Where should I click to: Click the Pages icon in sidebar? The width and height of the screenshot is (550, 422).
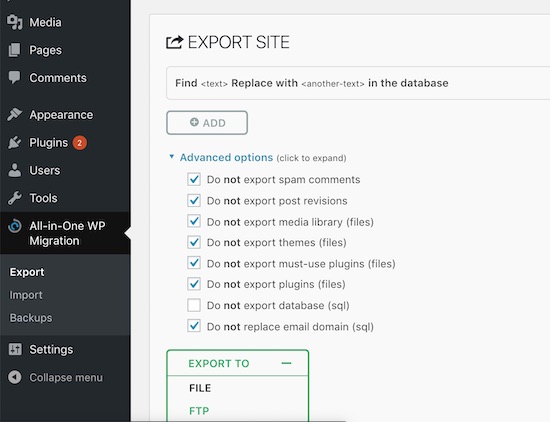tap(15, 50)
